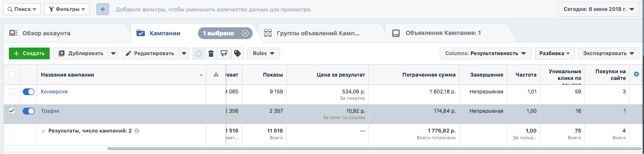Open the Конверсия campaign link
This screenshot has height=154, width=644.
[54, 91]
